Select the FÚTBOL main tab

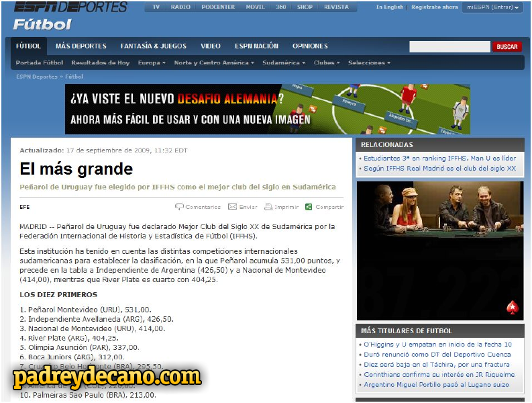[28, 46]
